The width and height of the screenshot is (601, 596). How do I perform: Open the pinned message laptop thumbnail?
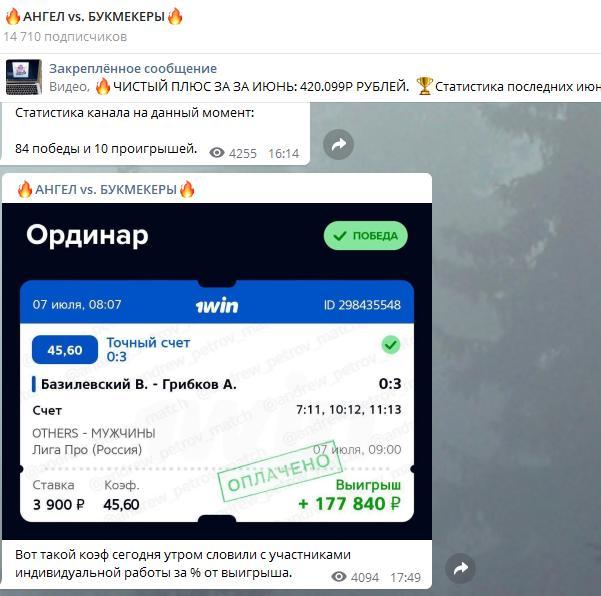click(24, 77)
